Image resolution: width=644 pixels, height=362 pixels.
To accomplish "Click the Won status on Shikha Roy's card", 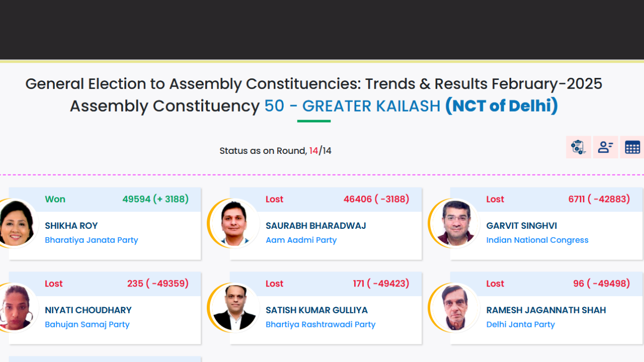I will 55,200.
